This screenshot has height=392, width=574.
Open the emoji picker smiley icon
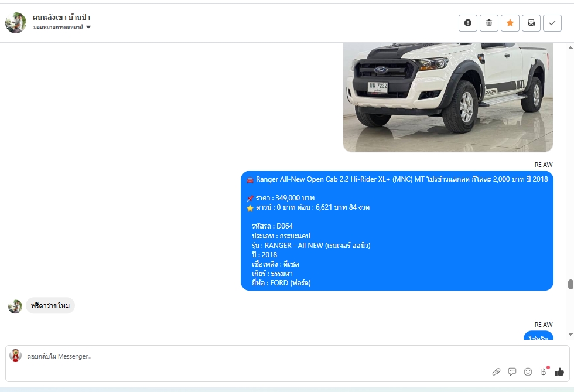click(x=528, y=372)
